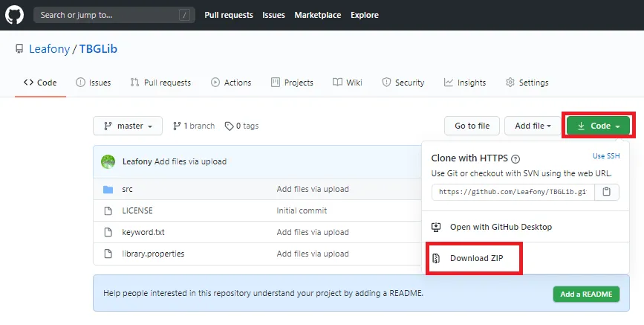Expand the master branch dropdown
The width and height of the screenshot is (644, 325).
pos(128,126)
